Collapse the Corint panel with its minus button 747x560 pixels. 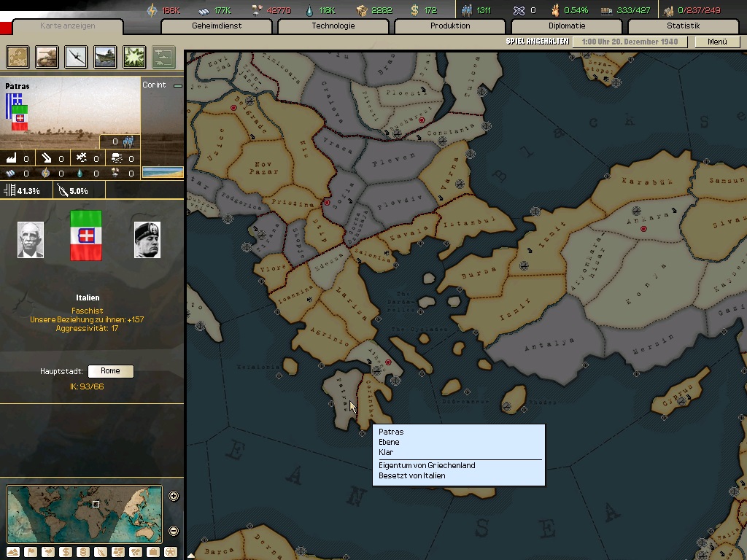(177, 85)
